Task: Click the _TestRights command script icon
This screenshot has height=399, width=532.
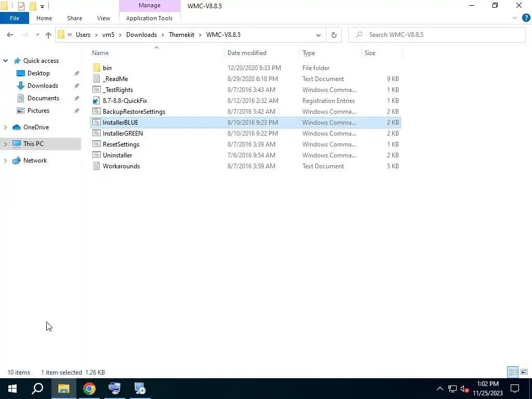Action: 97,89
